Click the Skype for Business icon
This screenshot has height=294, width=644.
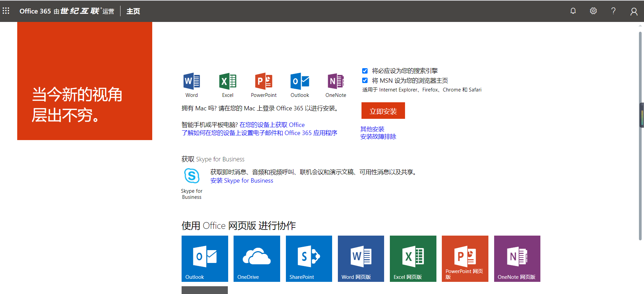click(192, 176)
